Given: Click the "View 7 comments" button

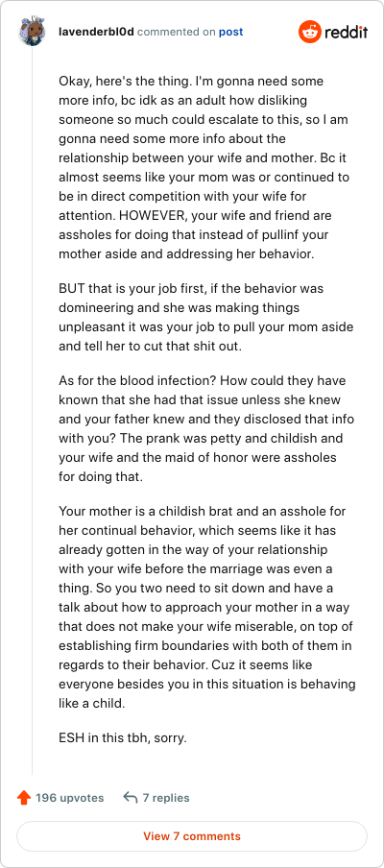Looking at the screenshot, I should point(192,836).
